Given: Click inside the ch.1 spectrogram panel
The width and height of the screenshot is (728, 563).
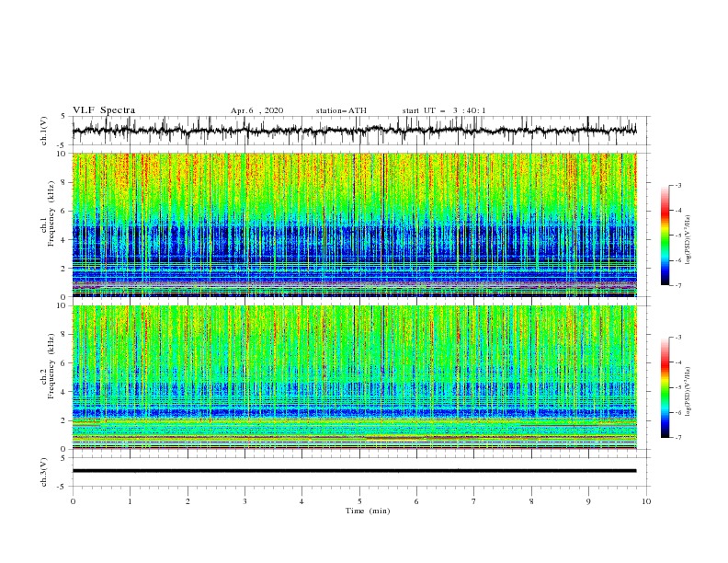Looking at the screenshot, I should pos(354,224).
